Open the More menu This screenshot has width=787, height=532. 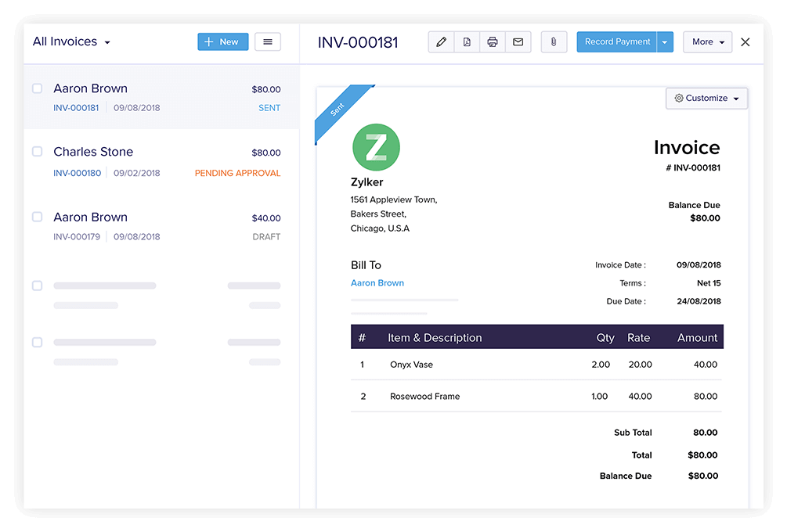point(707,41)
